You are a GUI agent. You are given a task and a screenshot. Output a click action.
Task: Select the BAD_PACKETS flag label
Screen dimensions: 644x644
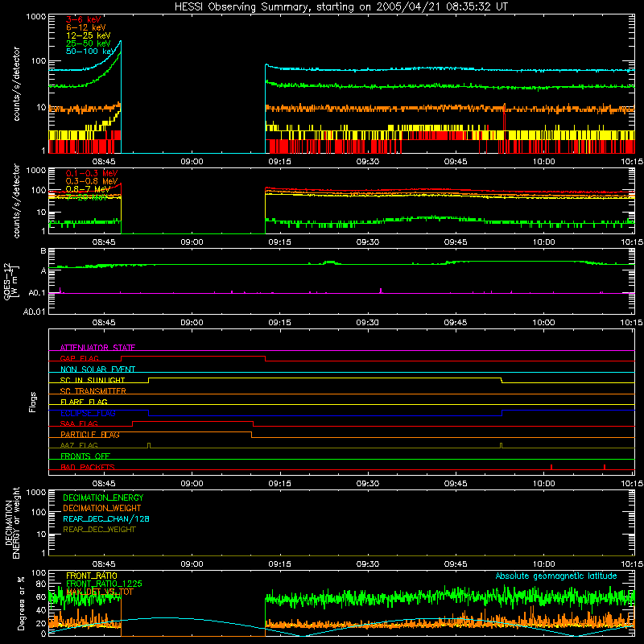(x=88, y=467)
